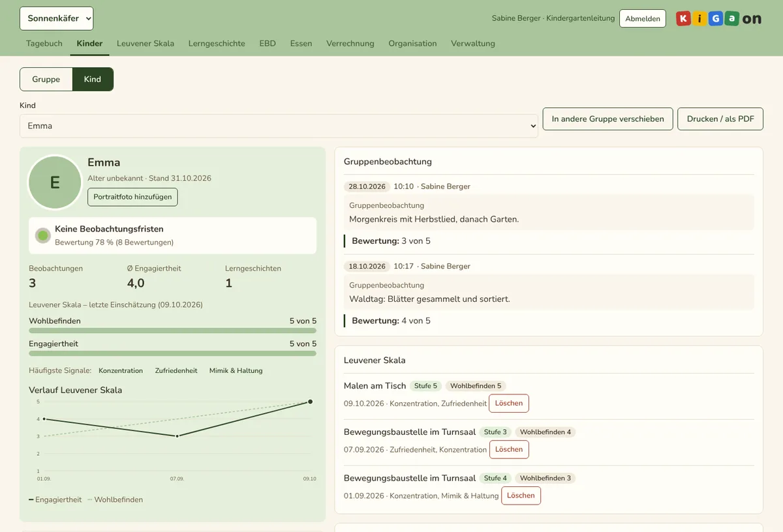Click the Wohlbefinden 4 badge
The height and width of the screenshot is (532, 783).
(x=545, y=432)
